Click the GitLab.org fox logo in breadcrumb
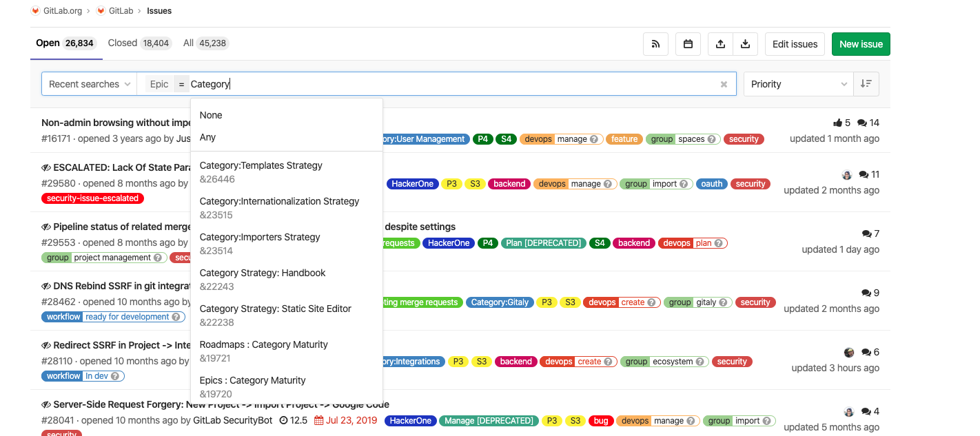Screen dimensions: 980x436 36,10
